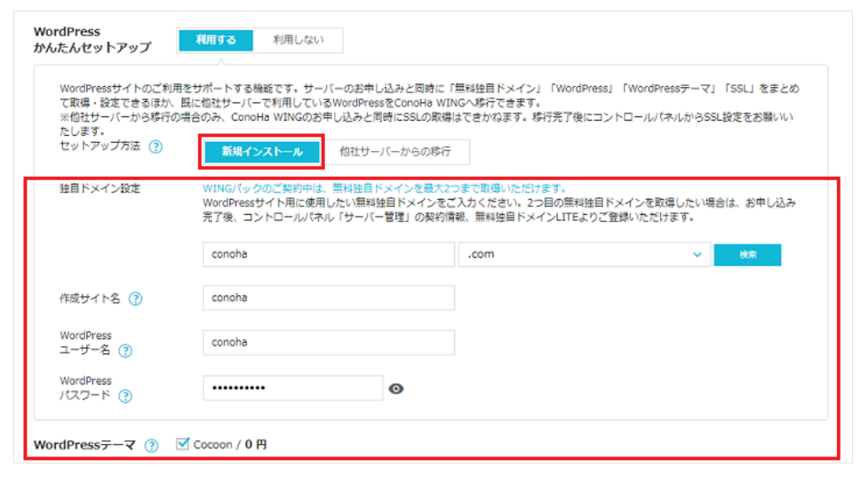The image size is (868, 483).
Task: Click the WordPress ユーザー名 input field
Action: point(328,343)
